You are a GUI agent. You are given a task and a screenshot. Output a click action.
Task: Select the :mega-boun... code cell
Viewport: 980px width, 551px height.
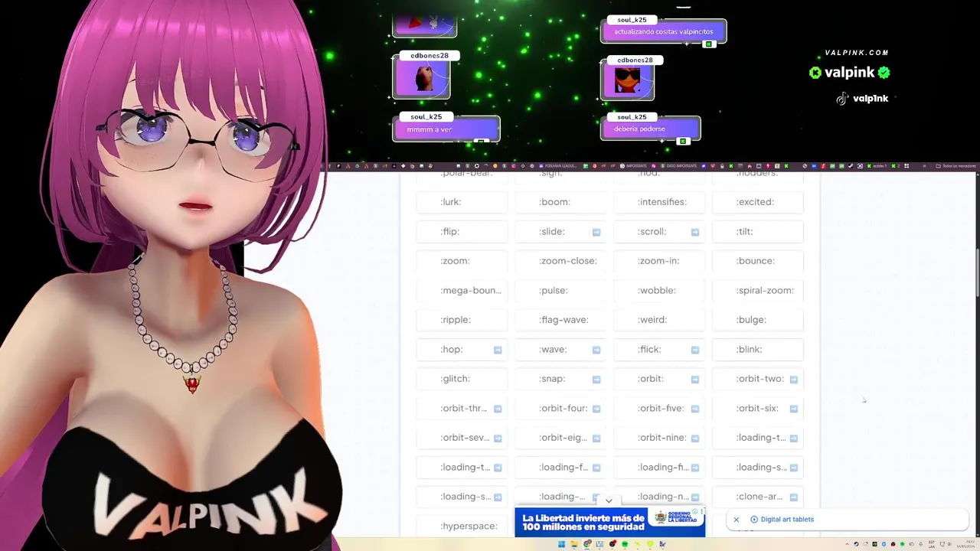tap(462, 291)
